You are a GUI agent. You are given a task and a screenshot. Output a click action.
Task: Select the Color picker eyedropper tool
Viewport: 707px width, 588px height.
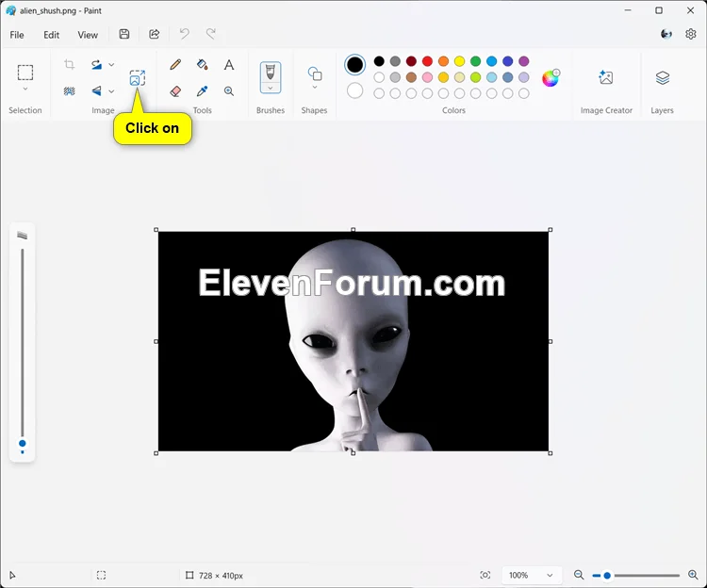click(203, 91)
